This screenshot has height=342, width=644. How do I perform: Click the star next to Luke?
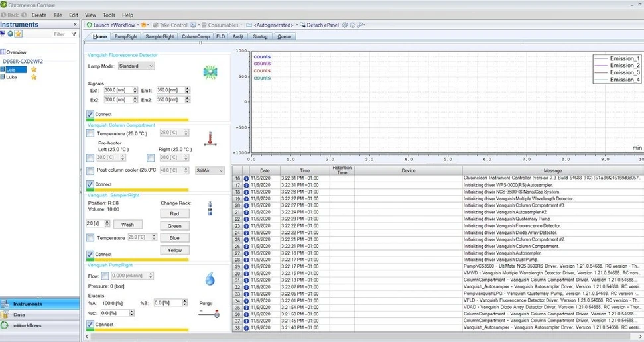[x=34, y=77]
